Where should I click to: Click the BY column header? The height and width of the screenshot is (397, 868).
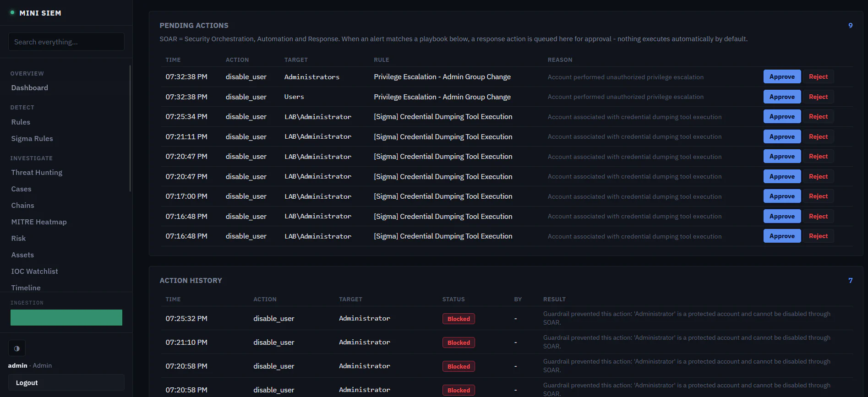(518, 299)
